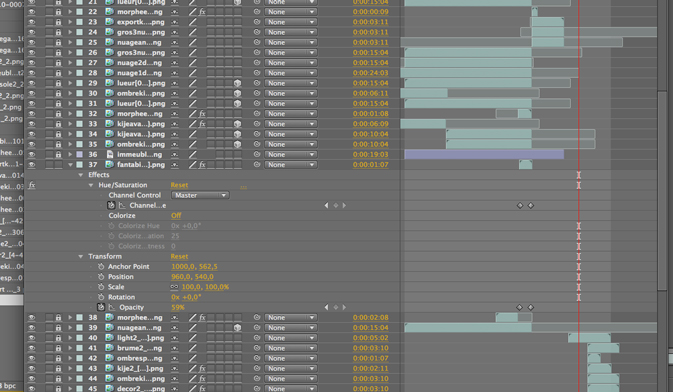Viewport: 673px width, 392px height.
Task: Click second Opacity keyframe diamond in timeline
Action: coord(531,307)
